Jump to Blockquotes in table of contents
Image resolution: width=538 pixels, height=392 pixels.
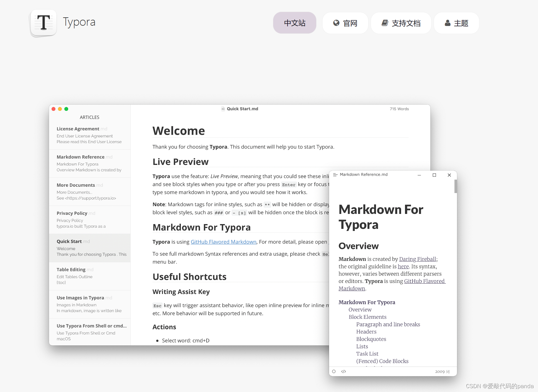point(371,339)
